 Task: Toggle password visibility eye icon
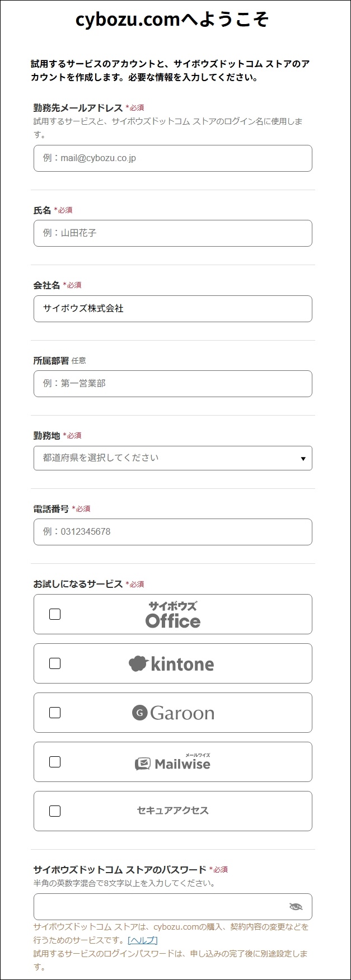296,907
